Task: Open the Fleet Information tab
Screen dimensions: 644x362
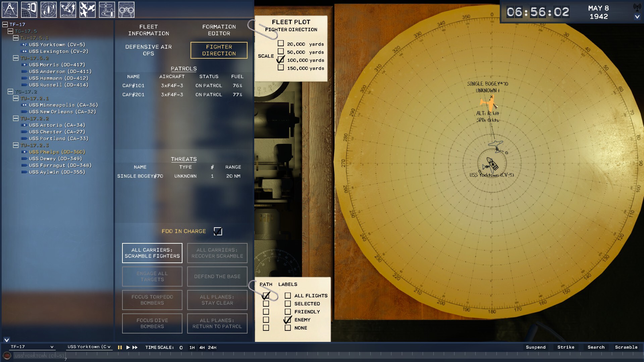Action: click(149, 30)
